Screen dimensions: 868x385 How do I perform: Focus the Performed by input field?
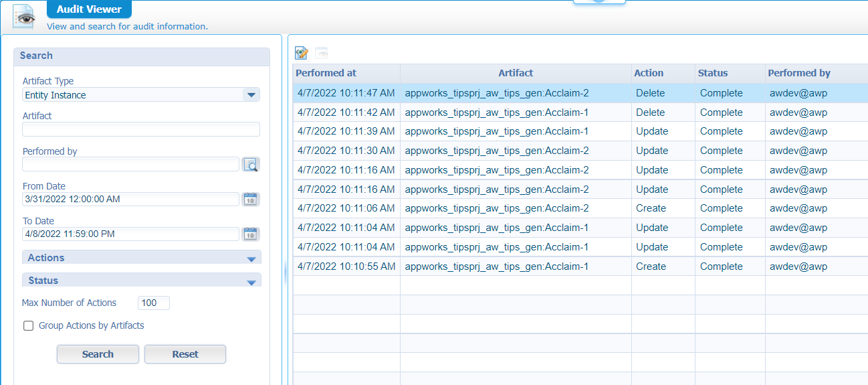[x=130, y=164]
